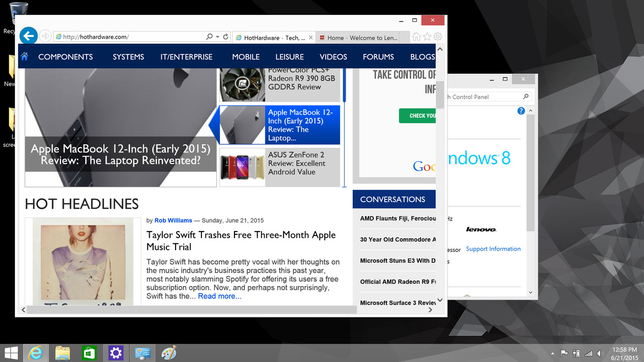Open the IT/ENTERPRISE menu
Image resolution: width=644 pixels, height=362 pixels.
(186, 57)
